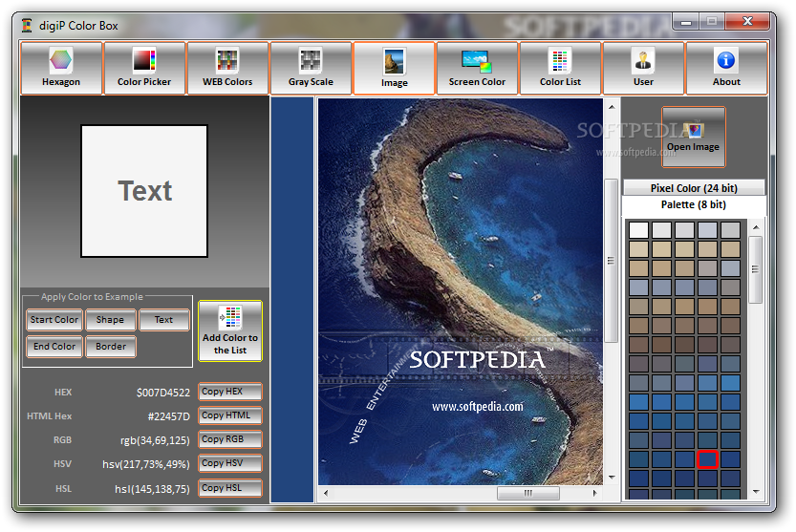Click a pixel on the island image
796x532 pixels.
(461, 291)
